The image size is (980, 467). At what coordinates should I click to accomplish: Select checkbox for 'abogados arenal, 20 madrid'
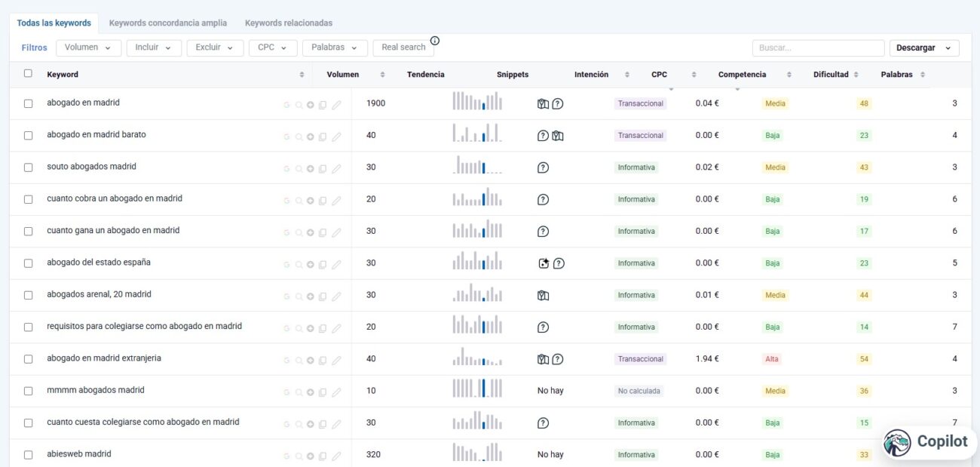click(28, 296)
